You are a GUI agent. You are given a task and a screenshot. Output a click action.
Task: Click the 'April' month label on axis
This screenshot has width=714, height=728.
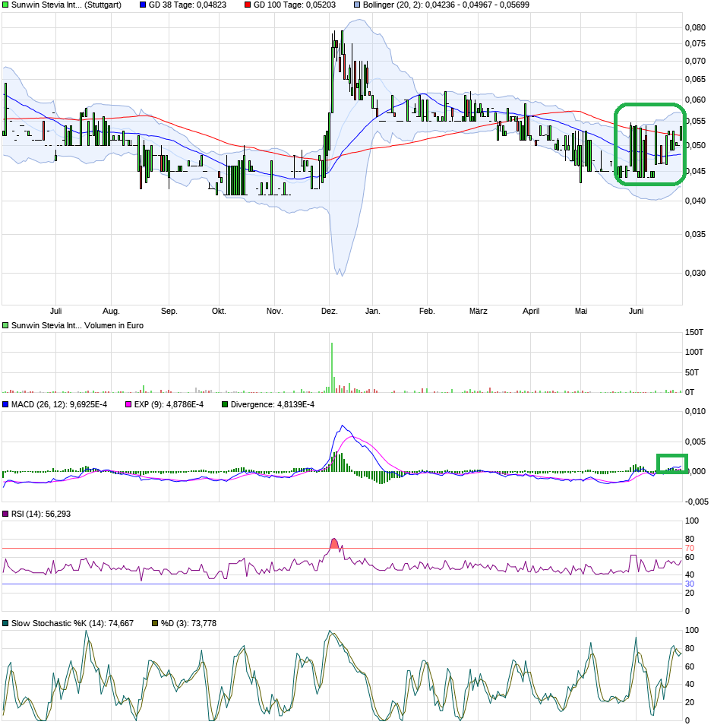pos(531,311)
